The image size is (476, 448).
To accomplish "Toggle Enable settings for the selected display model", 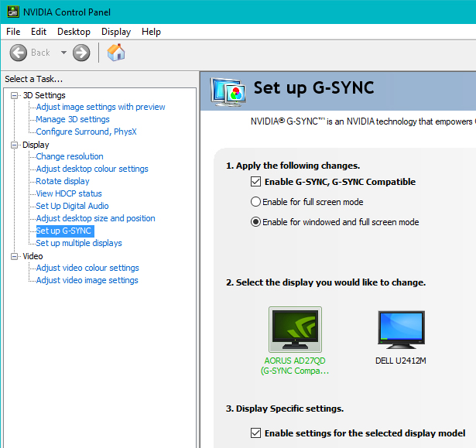I will point(255,433).
